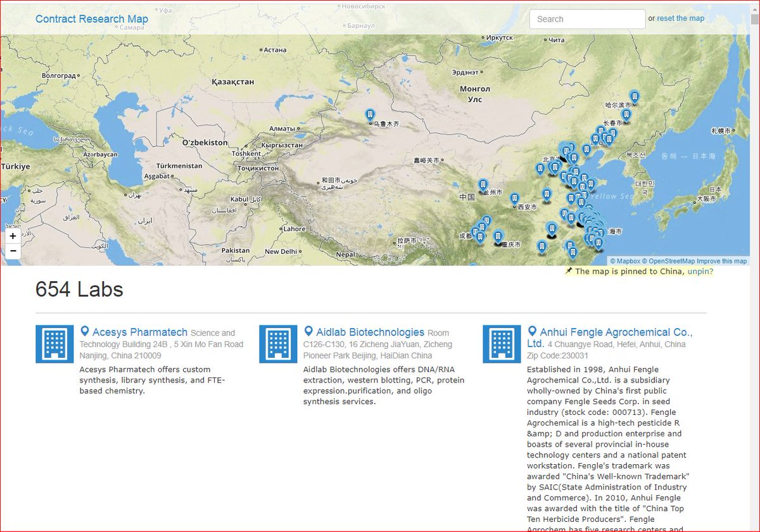Open the Anhui Fengle Agrochemical building icon
760x532 pixels.
(502, 345)
